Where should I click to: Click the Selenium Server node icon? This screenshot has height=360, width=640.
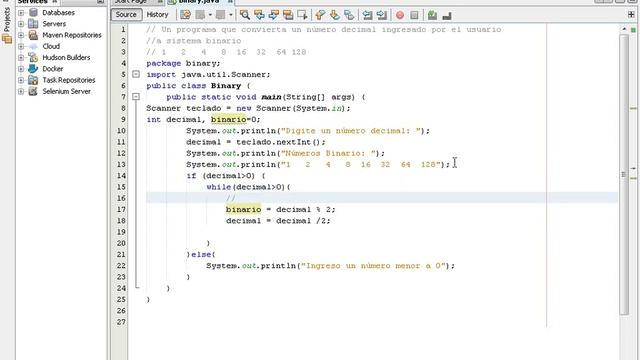tap(33, 91)
